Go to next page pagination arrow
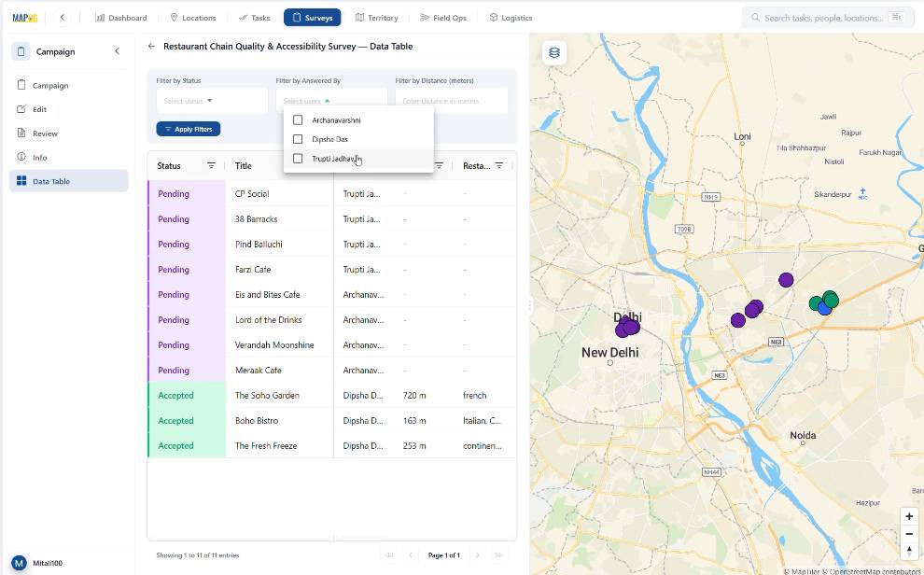Screen dimensions: 924x575 (x=477, y=555)
